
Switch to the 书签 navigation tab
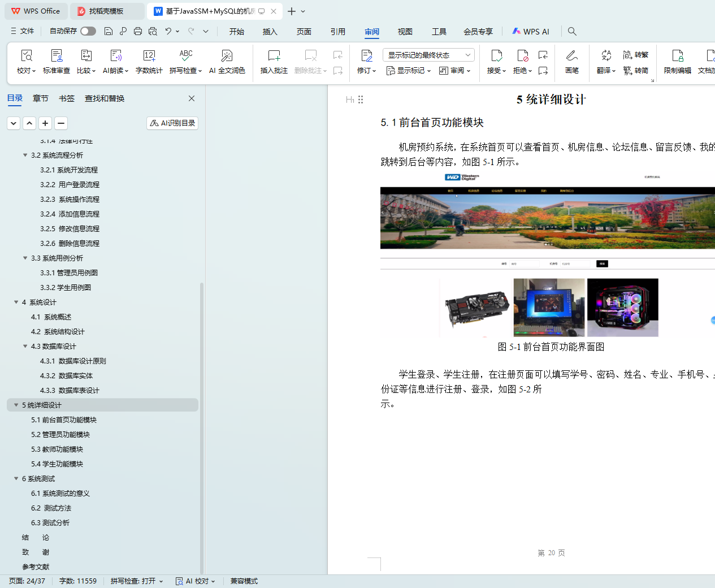(67, 98)
